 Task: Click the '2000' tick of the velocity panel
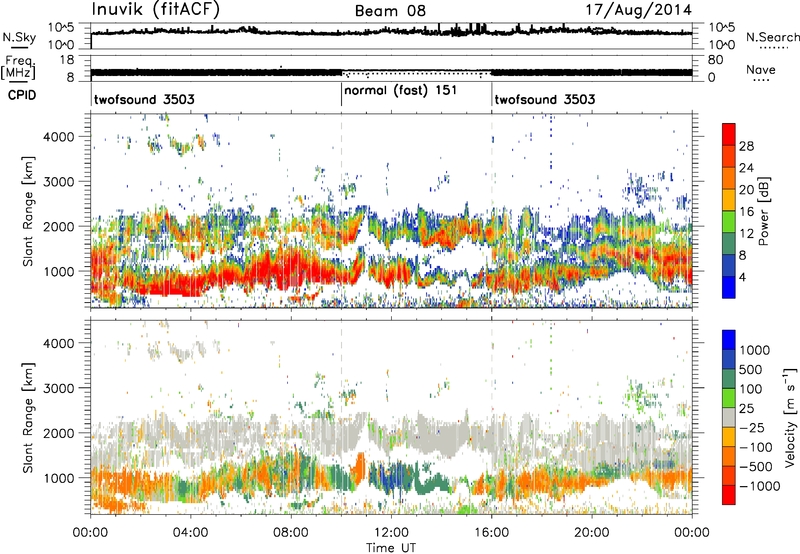tap(59, 433)
